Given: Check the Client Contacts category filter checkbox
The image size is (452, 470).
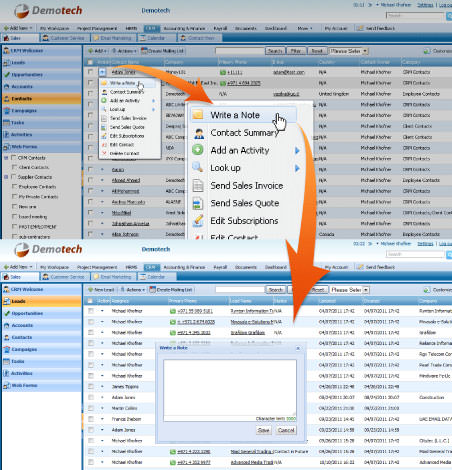Looking at the screenshot, I should coord(14,167).
